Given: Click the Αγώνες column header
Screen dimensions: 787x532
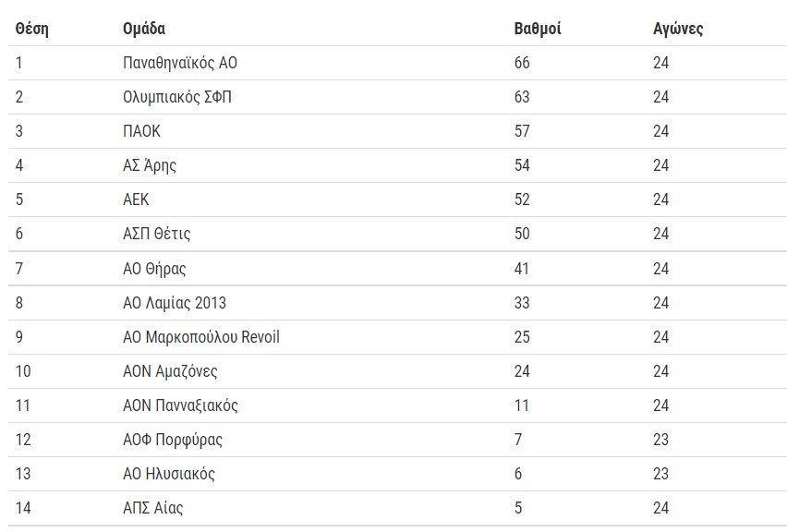Looking at the screenshot, I should coord(677,29).
